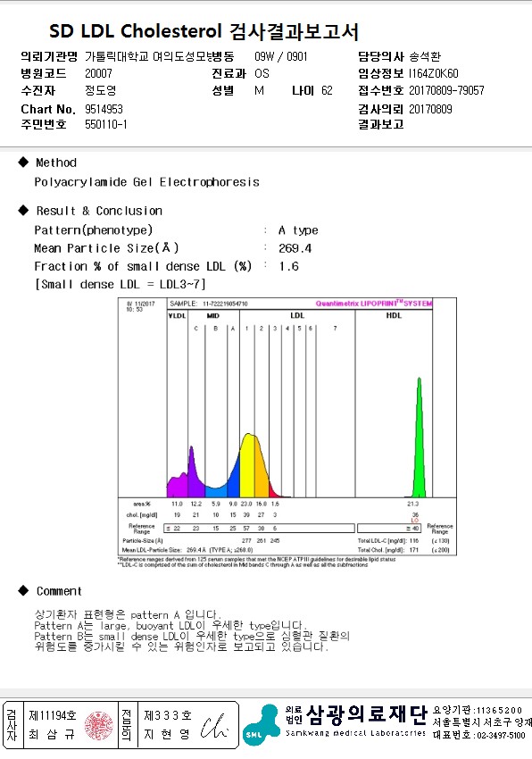
Task: Select receipt number 20170809-79057
Action: pos(446,90)
